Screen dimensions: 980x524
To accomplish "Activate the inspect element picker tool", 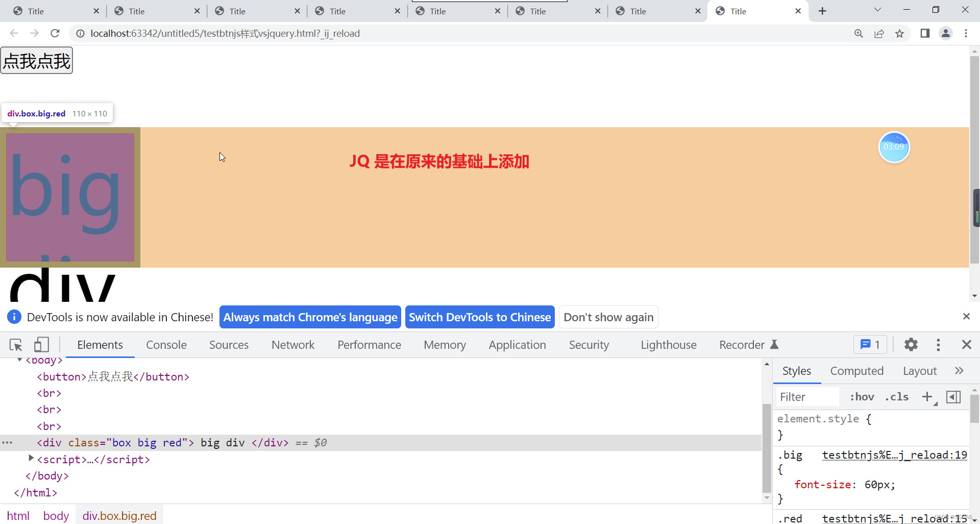I will click(16, 345).
